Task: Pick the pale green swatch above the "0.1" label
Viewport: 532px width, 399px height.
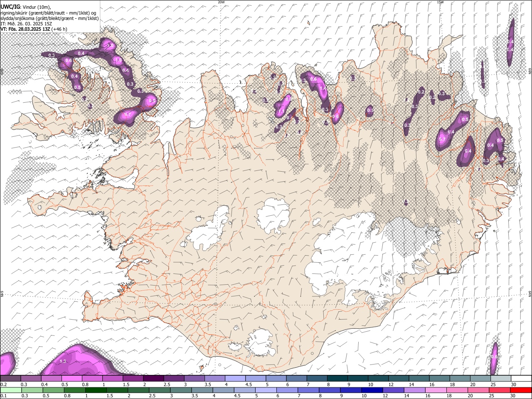Action: (x=11, y=390)
